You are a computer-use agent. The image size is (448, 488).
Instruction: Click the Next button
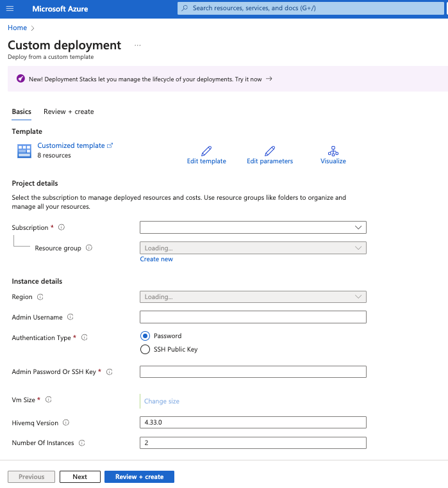click(x=80, y=477)
